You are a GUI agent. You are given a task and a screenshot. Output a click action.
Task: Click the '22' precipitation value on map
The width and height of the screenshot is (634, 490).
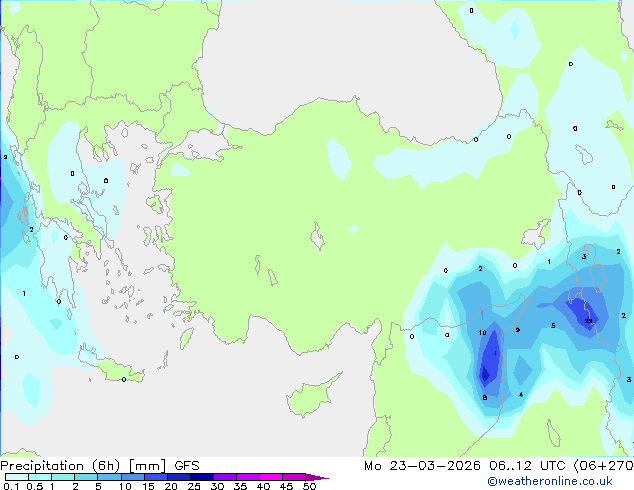pyautogui.click(x=588, y=321)
